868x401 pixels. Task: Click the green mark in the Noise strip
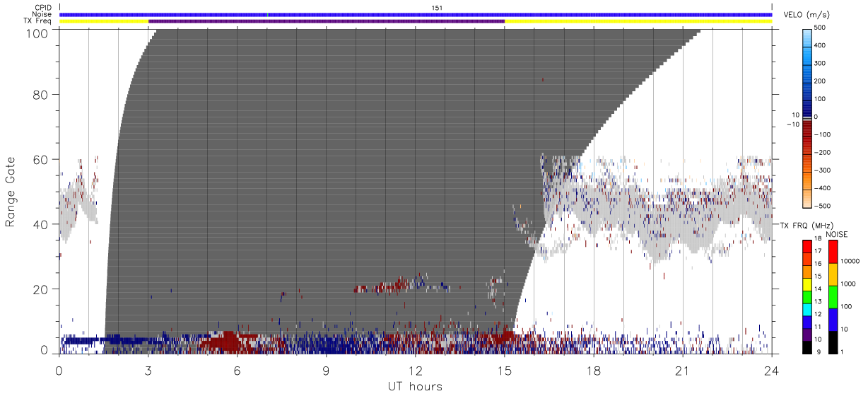(x=267, y=14)
